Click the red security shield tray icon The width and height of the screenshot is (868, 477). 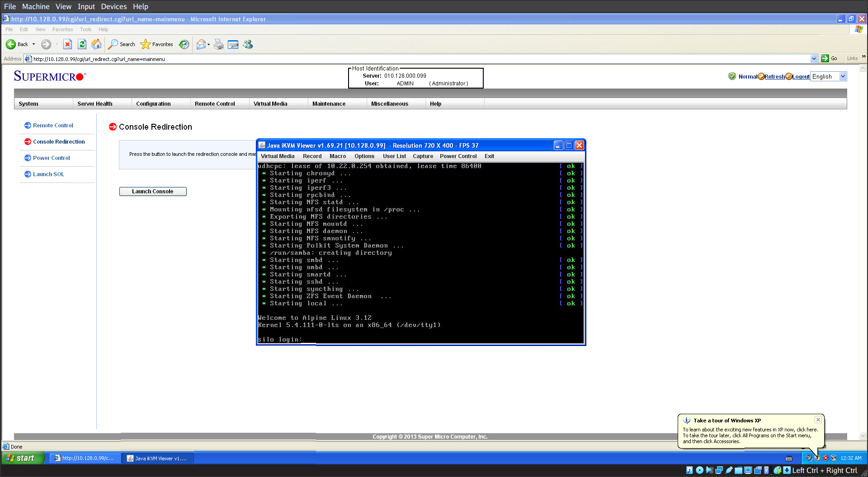826,458
